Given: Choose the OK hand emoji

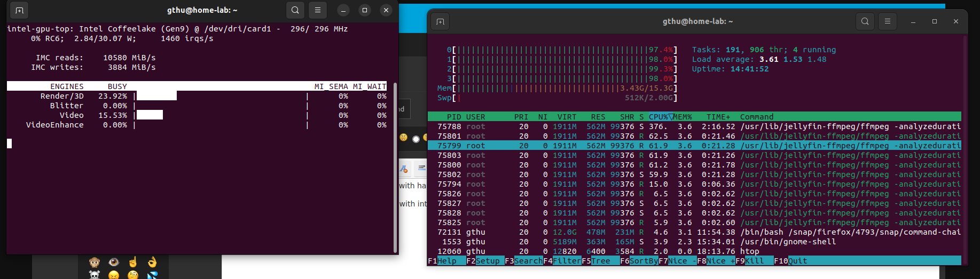Looking at the screenshot, I should tap(152, 262).
